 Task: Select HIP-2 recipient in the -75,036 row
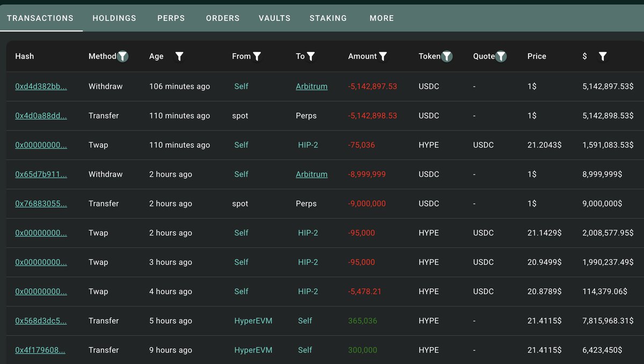(x=308, y=145)
